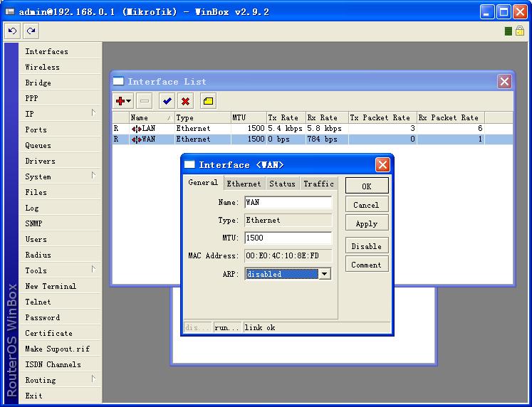Click the Rx Packet Rate column header
Viewport: 532px width, 407px height.
click(451, 117)
